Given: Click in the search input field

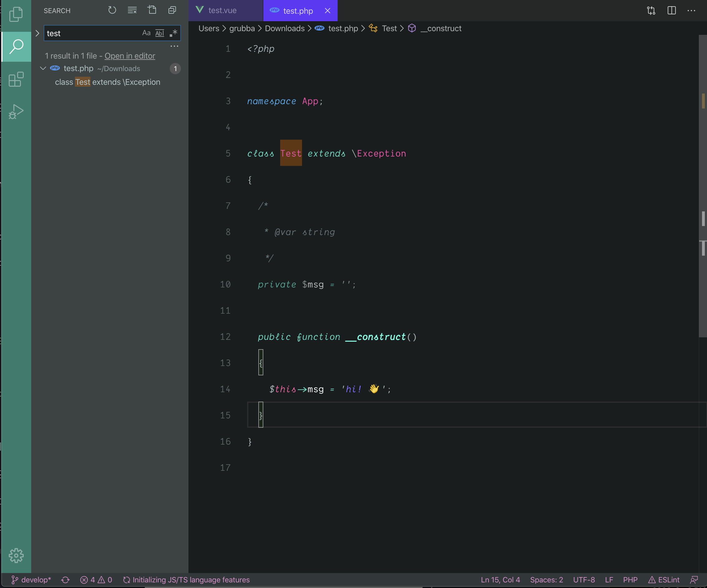Looking at the screenshot, I should click(x=91, y=33).
